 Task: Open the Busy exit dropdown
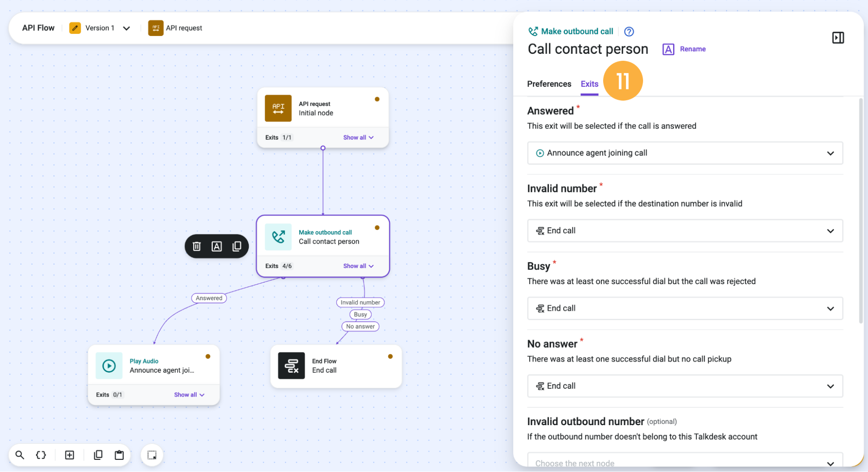point(685,308)
